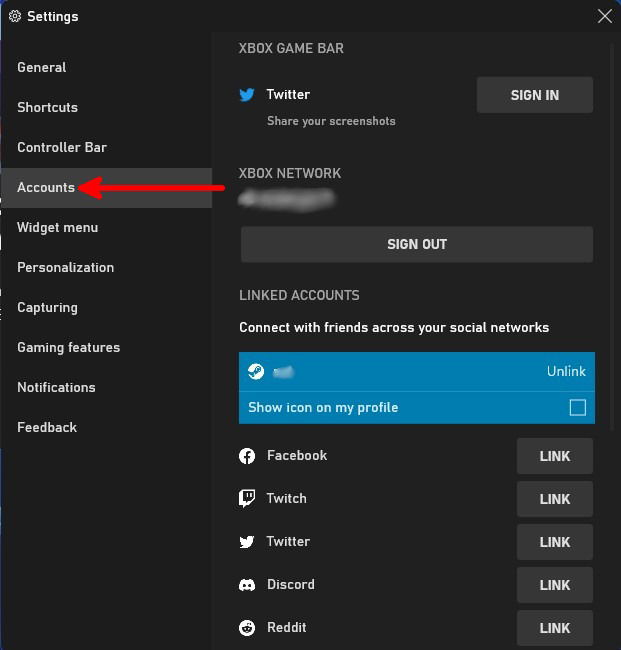Screen dimensions: 621x650
Task: Click the Twitch label text
Action: [x=286, y=498]
